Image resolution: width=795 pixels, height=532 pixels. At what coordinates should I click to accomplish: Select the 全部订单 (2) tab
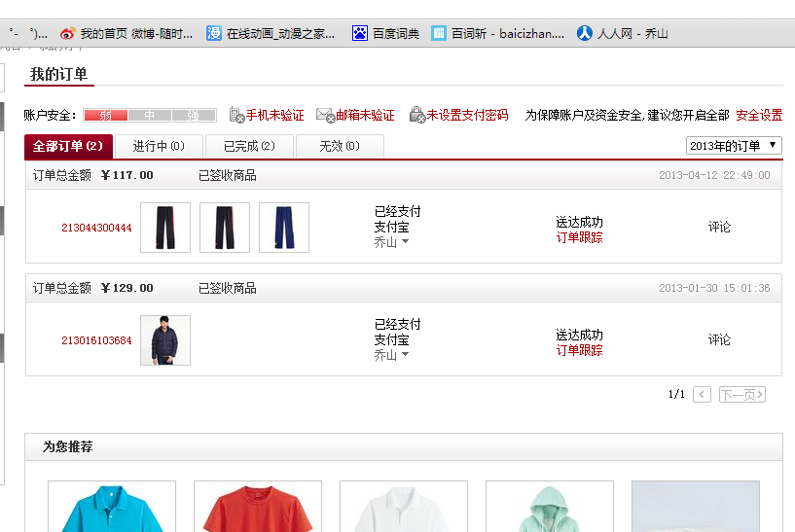coord(68,147)
